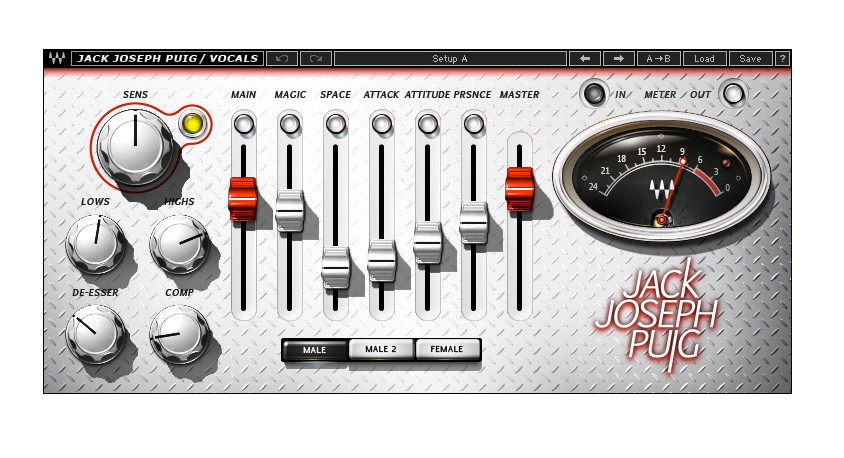Image resolution: width=844 pixels, height=458 pixels.
Task: Switch meter to IN with left button
Action: 594,94
